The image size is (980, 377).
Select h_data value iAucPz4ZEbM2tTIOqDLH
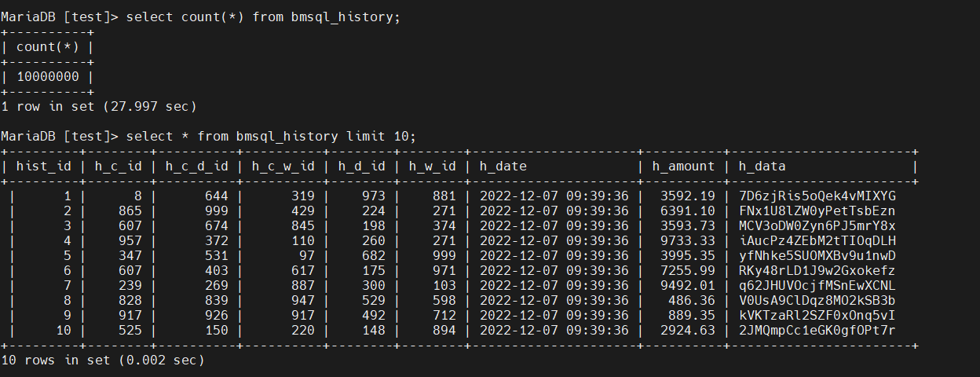(x=817, y=241)
